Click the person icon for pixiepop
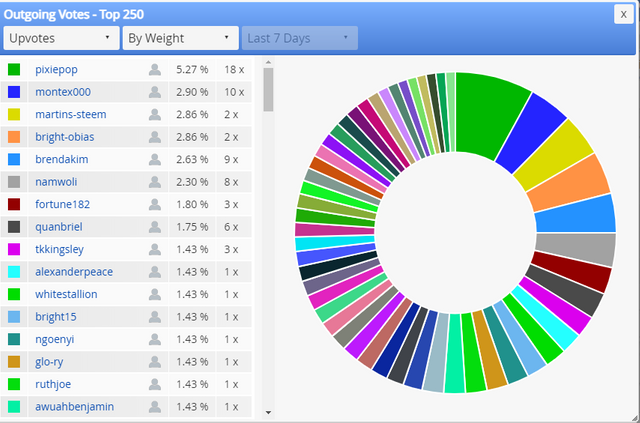The image size is (640, 423). pos(155,69)
